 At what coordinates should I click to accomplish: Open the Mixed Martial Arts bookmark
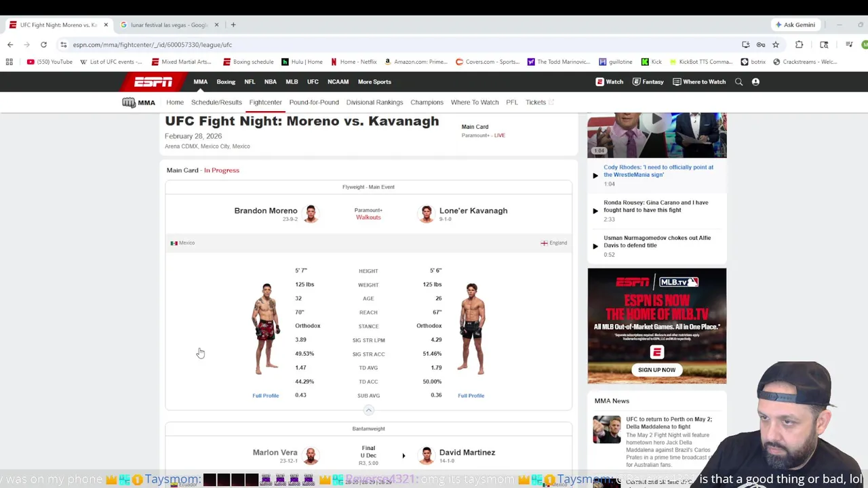[182, 62]
